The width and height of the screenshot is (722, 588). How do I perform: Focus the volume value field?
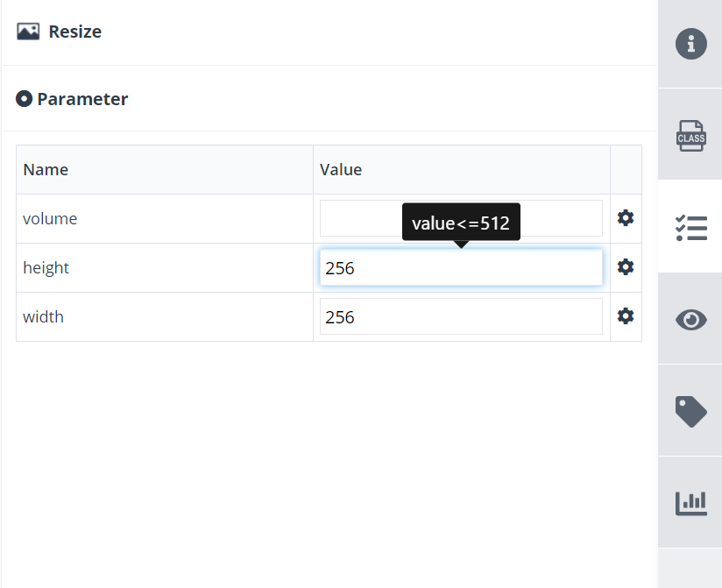pyautogui.click(x=461, y=218)
